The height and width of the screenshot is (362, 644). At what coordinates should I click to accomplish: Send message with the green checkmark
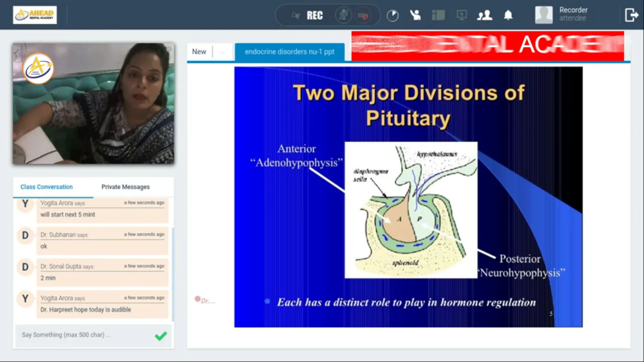(x=160, y=336)
